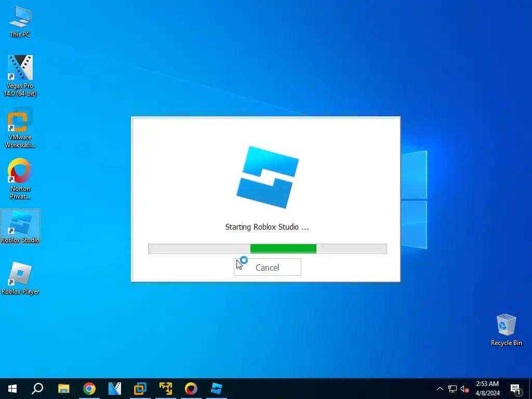Open the clock showing 2:53 AM

tap(487, 389)
